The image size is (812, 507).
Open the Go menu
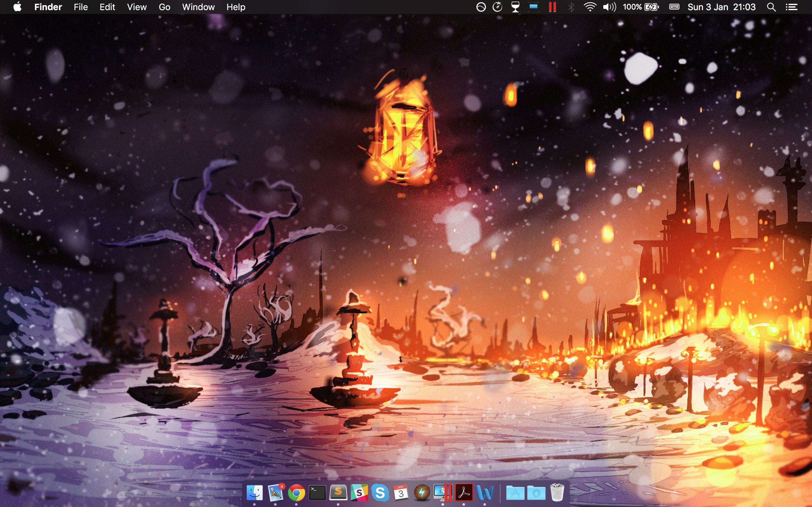[164, 7]
